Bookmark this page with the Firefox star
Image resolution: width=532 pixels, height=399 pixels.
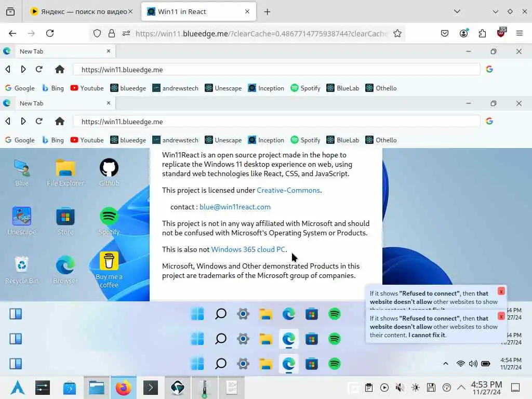397,33
